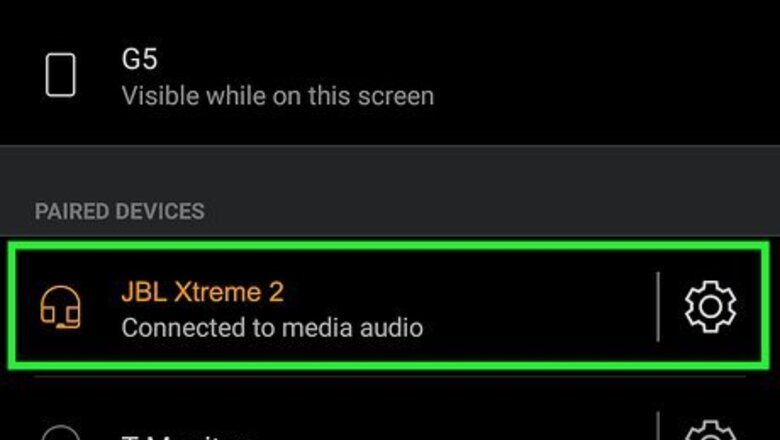Tap the vertical divider beside bottom gear
Image resolution: width=780 pixels, height=440 pixels.
pyautogui.click(x=658, y=426)
